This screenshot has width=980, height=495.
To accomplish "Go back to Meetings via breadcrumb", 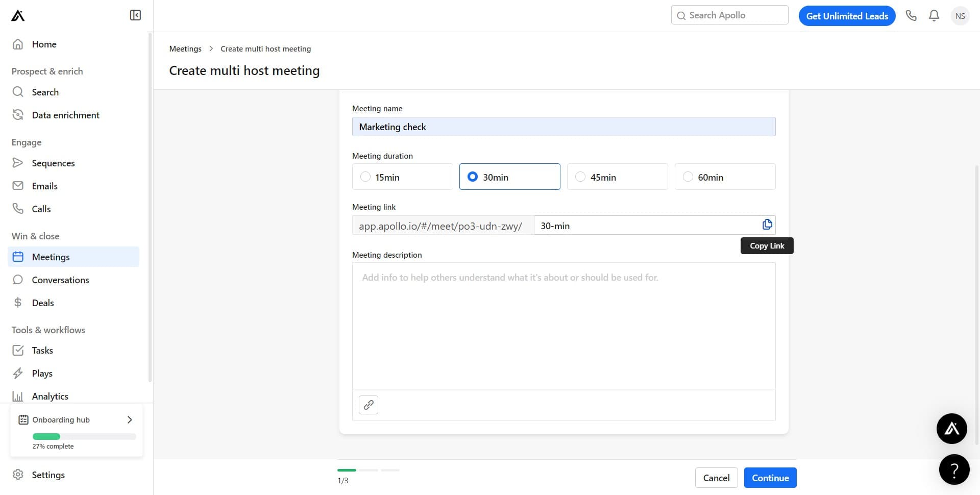I will pos(185,49).
